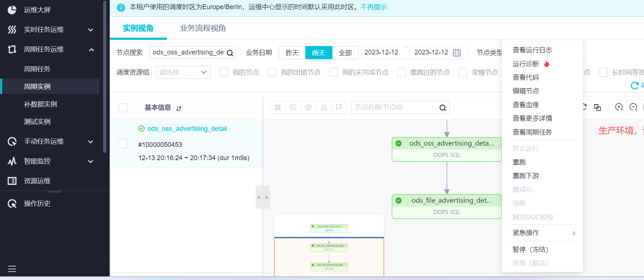Screen dimensions: 644x280
Task: Click the person icon in DAG toolbar
Action: [324, 107]
